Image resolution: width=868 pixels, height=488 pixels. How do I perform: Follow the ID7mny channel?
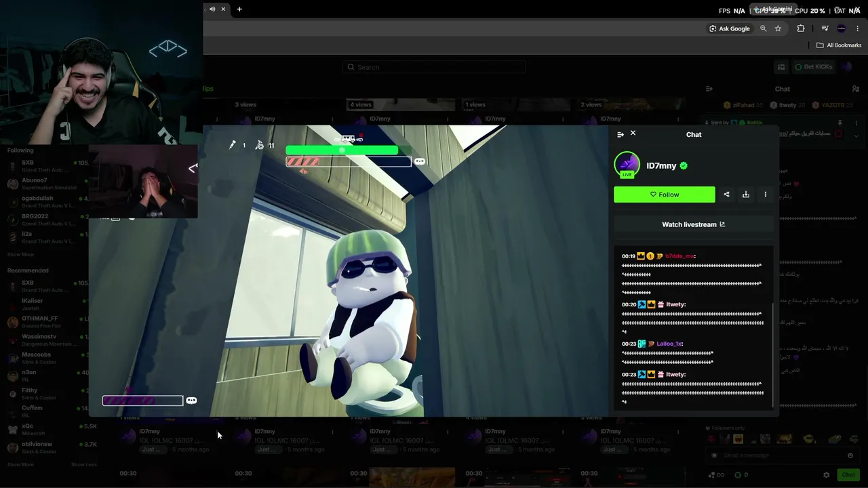tap(665, 195)
